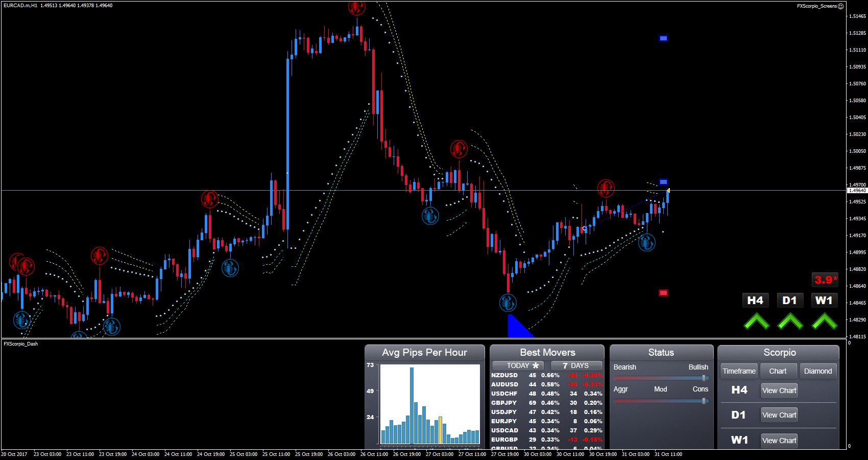Click the highlighted yellow bar in pips histogram
This screenshot has width=868, height=460.
click(x=440, y=430)
